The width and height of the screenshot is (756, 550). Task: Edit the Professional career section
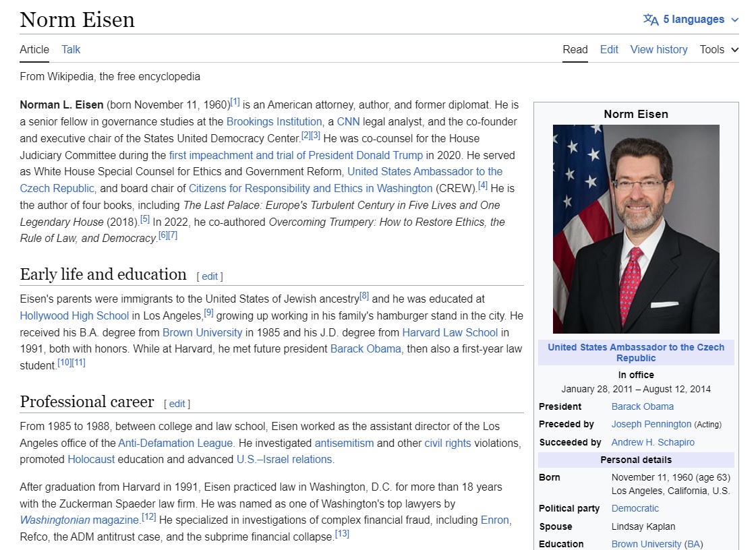177,404
